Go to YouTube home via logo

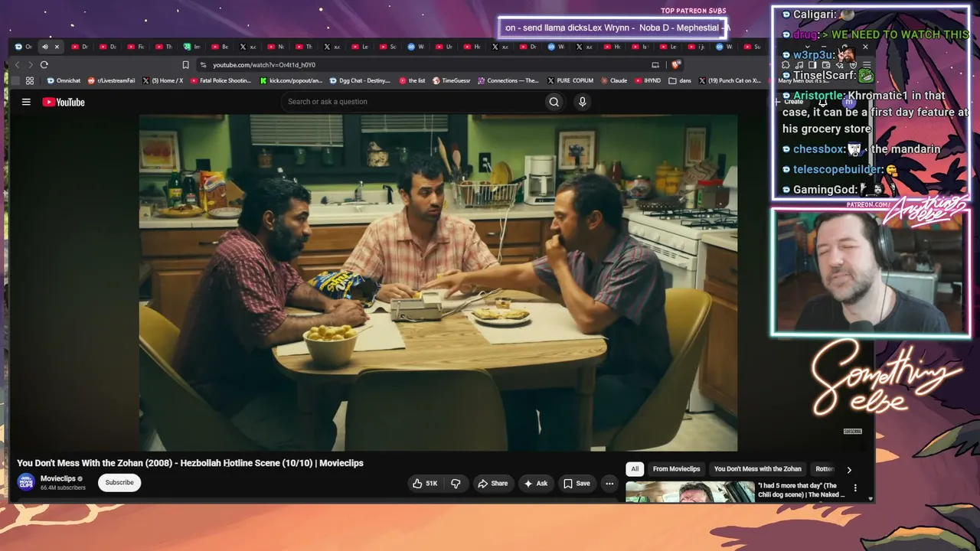pos(64,102)
